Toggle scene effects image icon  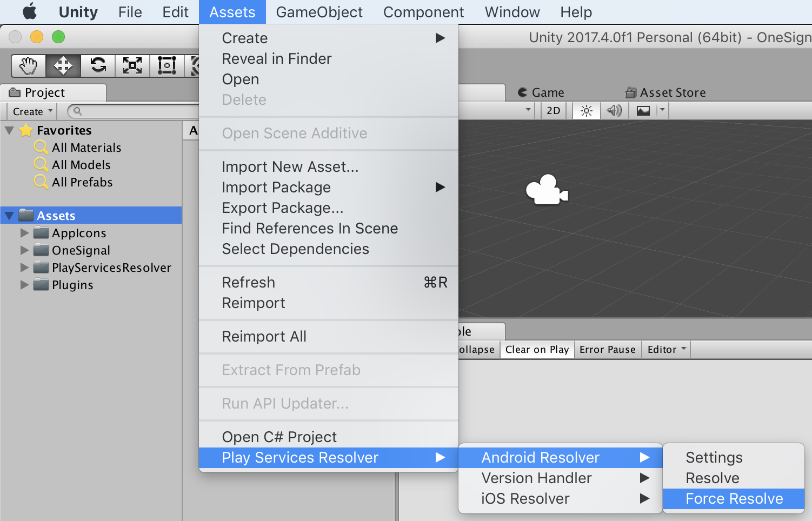[643, 111]
